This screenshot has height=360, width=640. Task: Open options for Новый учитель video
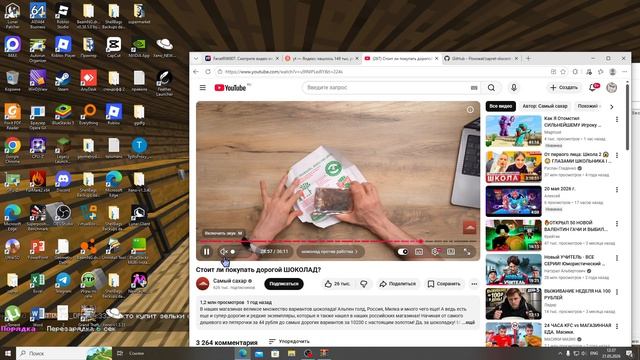617,258
